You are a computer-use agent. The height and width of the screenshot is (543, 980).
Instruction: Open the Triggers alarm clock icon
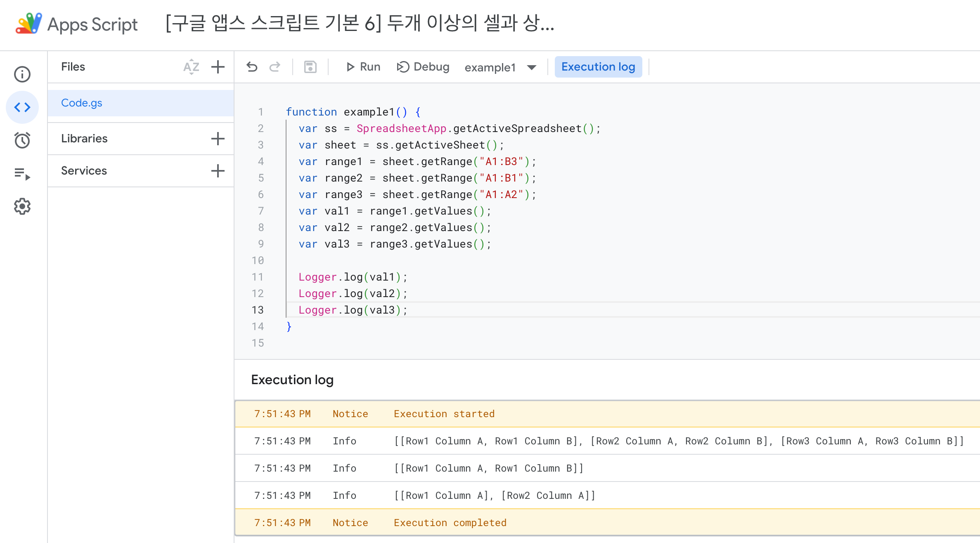22,140
